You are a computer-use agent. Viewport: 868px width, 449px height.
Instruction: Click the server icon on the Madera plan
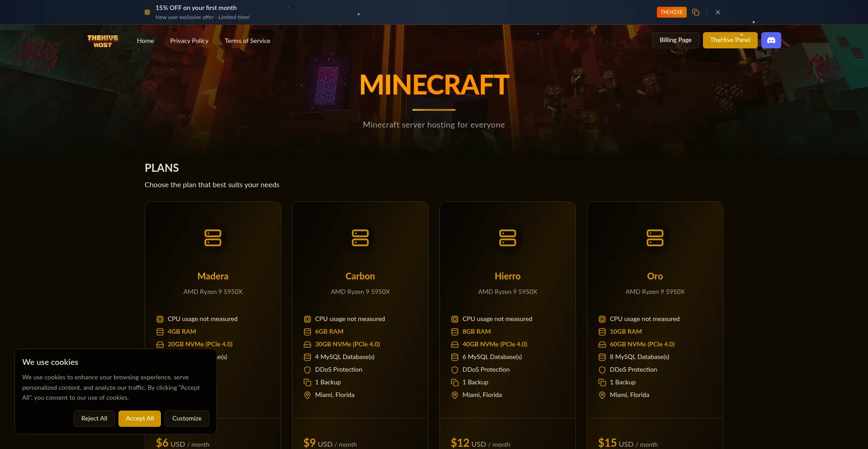point(212,238)
